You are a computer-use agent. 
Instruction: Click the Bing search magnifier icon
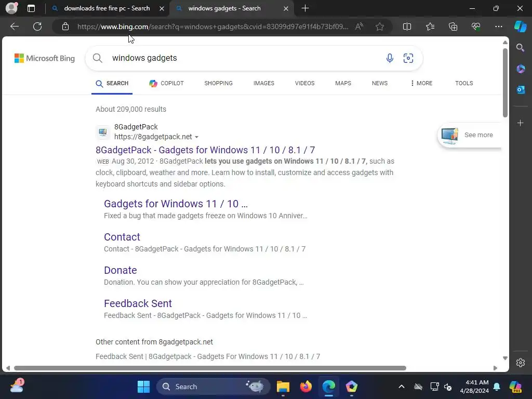pos(97,58)
